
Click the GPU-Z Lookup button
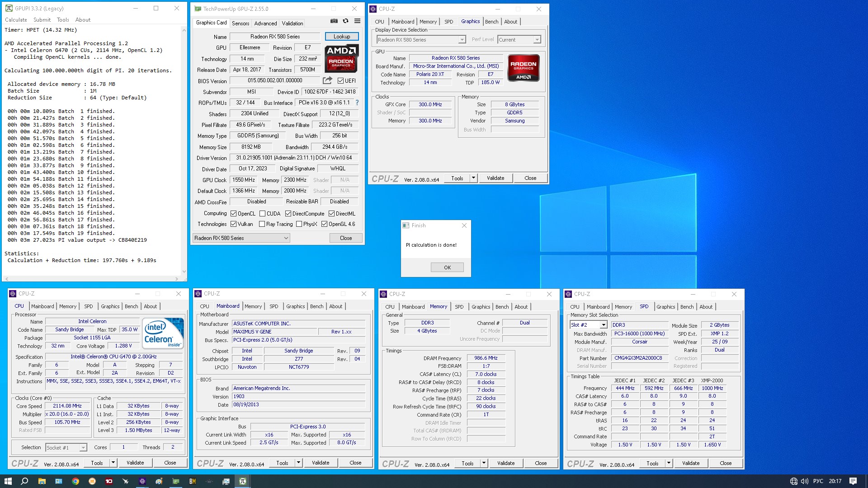click(x=342, y=37)
